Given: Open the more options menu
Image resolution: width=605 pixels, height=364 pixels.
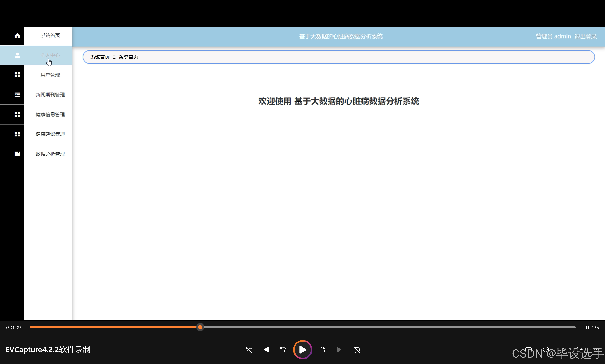Looking at the screenshot, I should [x=597, y=349].
